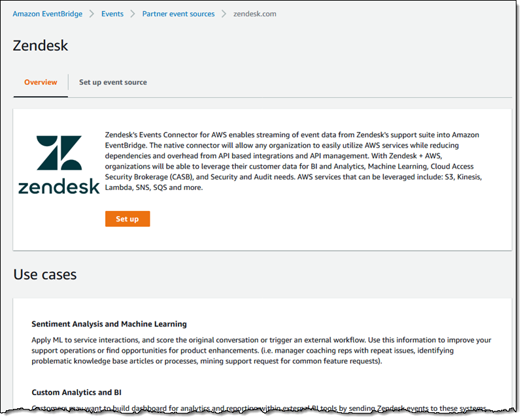
Task: Click the Zendesk Z logo mark
Action: point(59,153)
